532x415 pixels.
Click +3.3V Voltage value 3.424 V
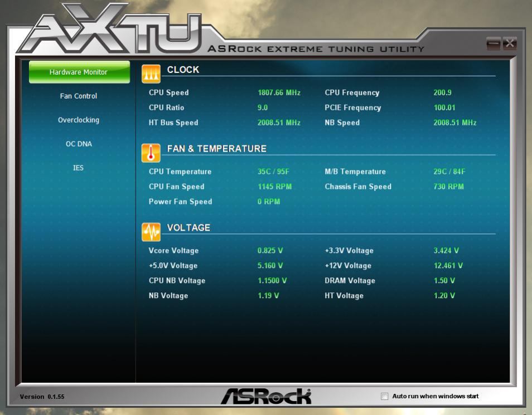(446, 251)
